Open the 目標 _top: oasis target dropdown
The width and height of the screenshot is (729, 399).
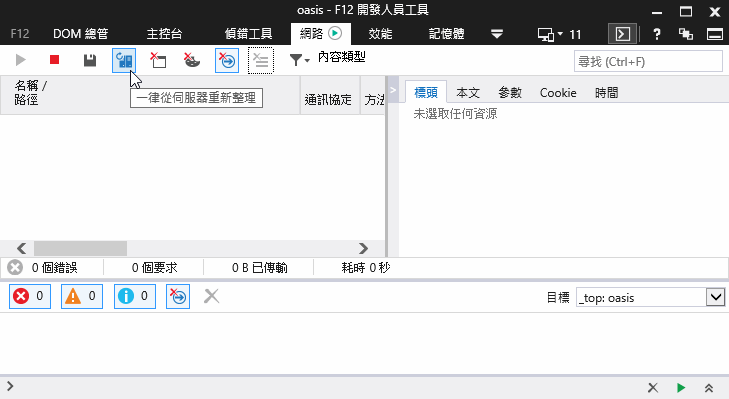pyautogui.click(x=650, y=297)
